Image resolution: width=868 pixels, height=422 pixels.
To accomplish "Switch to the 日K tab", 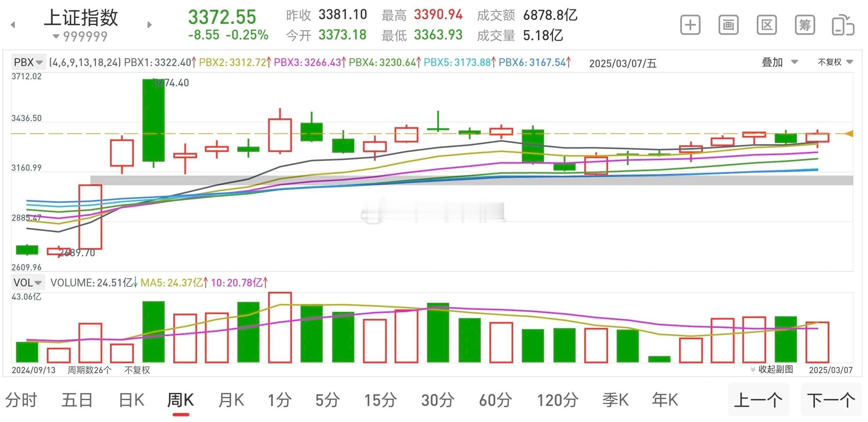I will tap(132, 400).
